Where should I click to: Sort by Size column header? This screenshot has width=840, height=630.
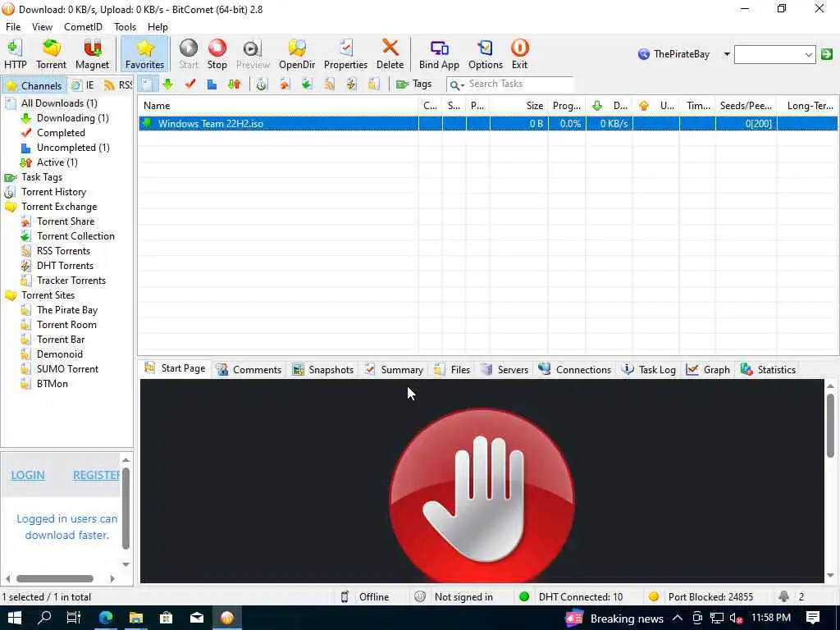point(518,106)
